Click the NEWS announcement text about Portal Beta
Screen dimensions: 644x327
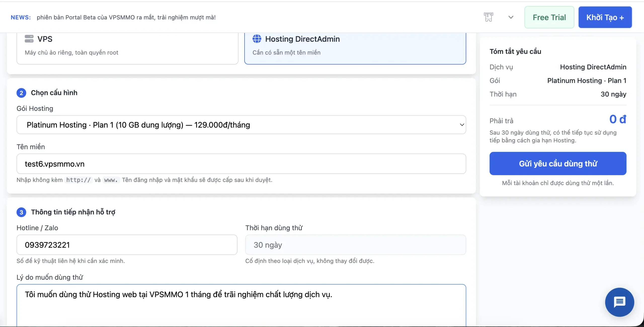(126, 17)
